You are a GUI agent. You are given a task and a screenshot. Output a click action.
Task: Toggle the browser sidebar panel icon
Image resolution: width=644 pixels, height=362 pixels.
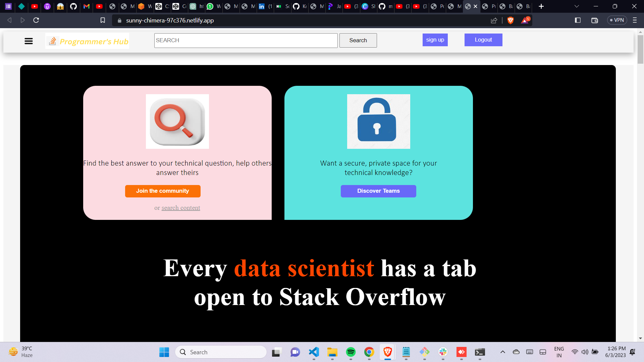point(578,20)
